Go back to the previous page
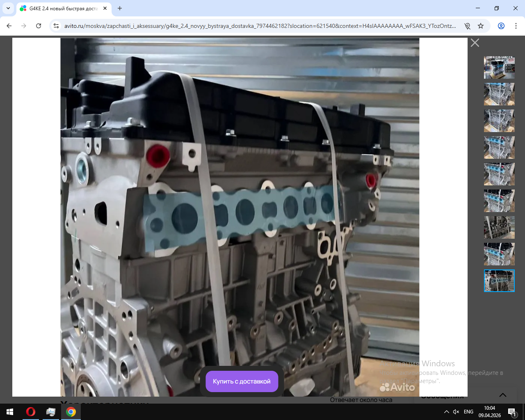Image resolution: width=525 pixels, height=420 pixels. [x=9, y=26]
